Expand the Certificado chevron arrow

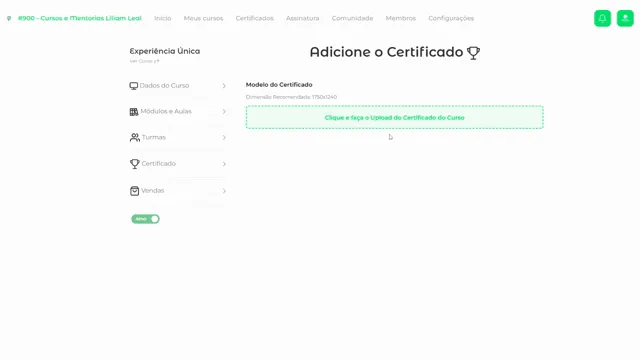(x=224, y=164)
